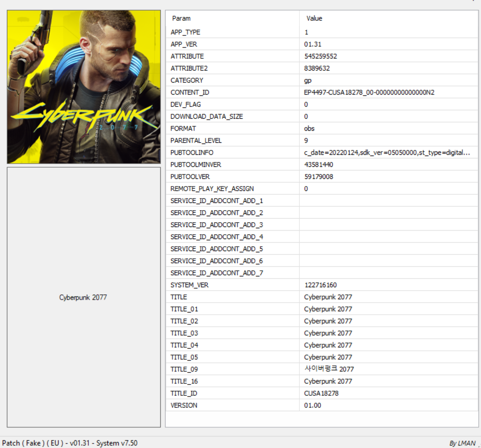Click the PUBTOOLVER value 59179008
481x448 pixels.
pos(319,176)
